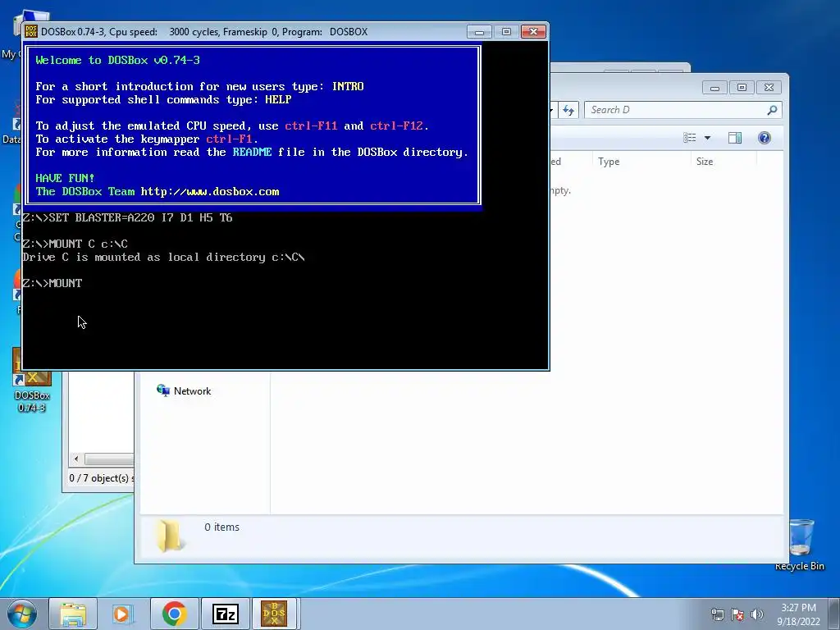Open Explorer help question mark icon
Viewport: 840px width, 630px height.
[x=765, y=138]
